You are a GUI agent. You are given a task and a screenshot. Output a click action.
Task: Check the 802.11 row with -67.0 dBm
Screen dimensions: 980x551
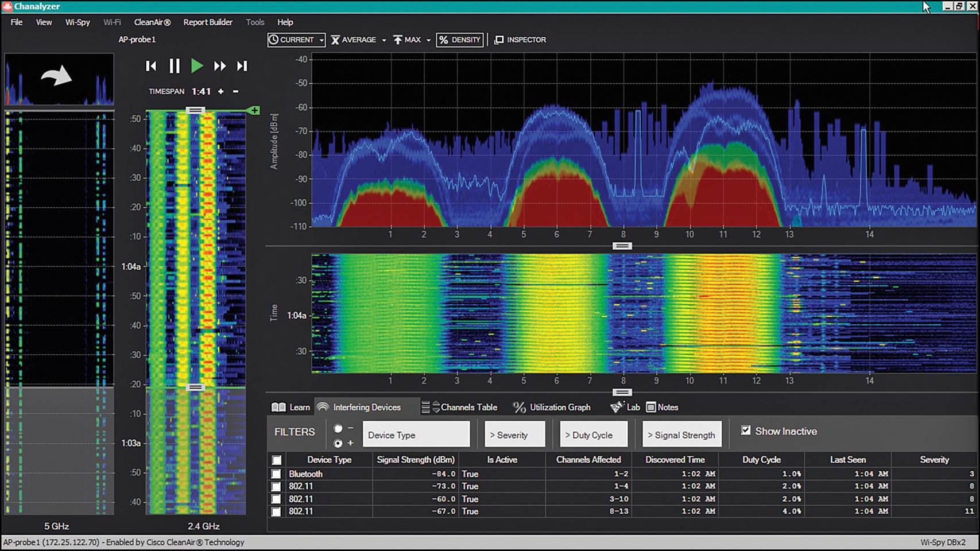pos(276,511)
